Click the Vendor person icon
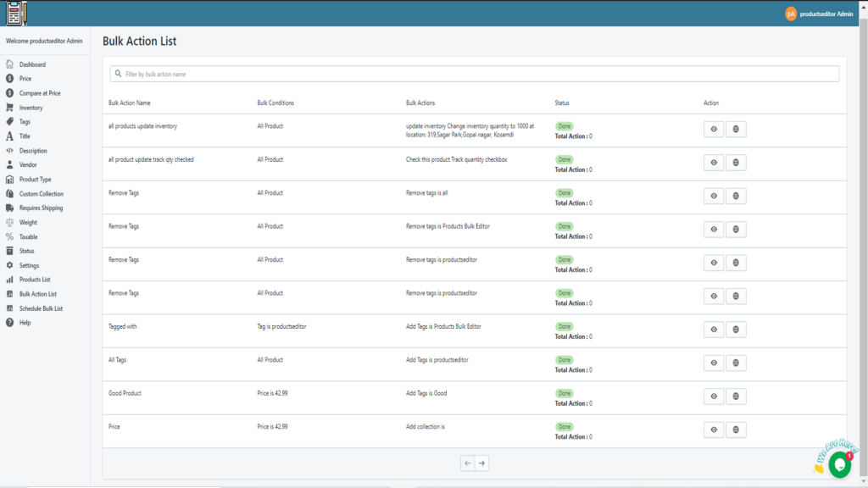 pyautogui.click(x=9, y=164)
